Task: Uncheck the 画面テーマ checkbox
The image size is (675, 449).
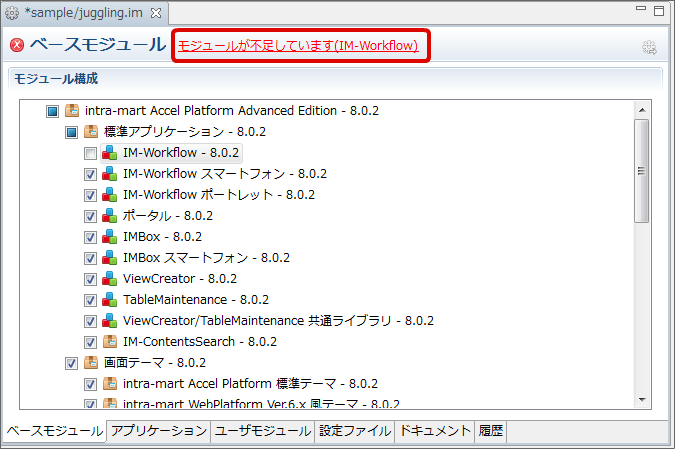Action: click(x=71, y=364)
